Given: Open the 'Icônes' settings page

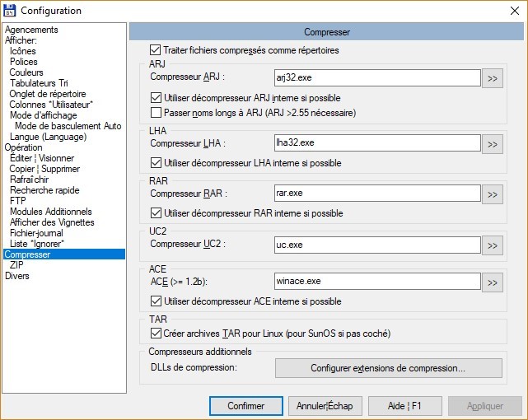Looking at the screenshot, I should [x=23, y=51].
